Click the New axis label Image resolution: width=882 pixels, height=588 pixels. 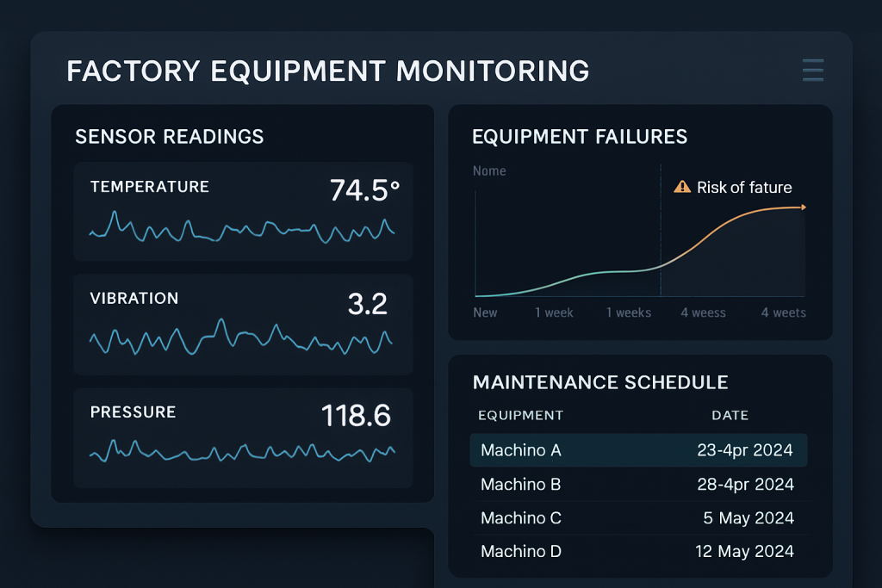pos(485,313)
